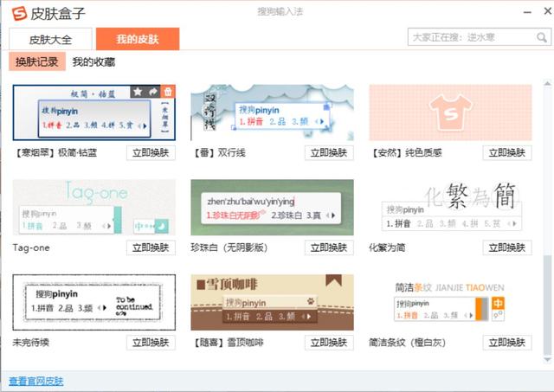Click the skin name 未完待续
The image size is (554, 392).
(31, 342)
